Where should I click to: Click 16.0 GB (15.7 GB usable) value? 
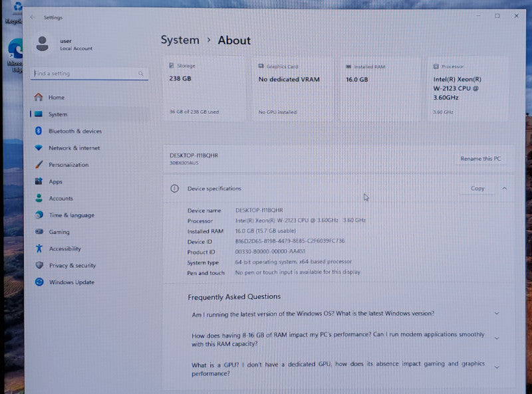[265, 231]
